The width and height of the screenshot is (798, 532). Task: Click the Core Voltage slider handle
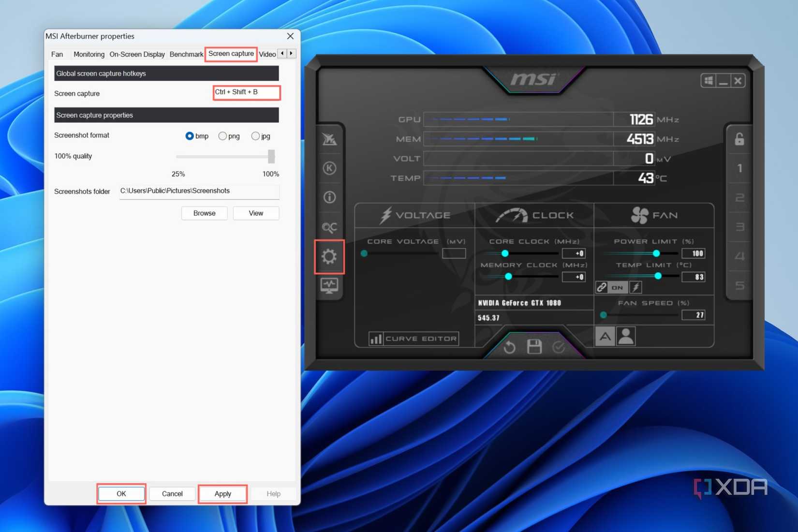click(x=364, y=253)
